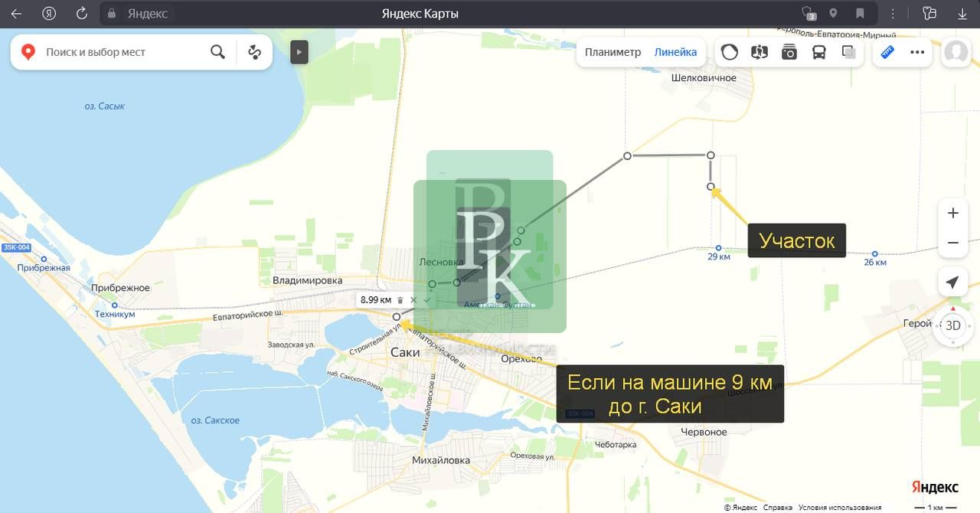The width and height of the screenshot is (980, 513).
Task: Click the 29 км railway stop marker
Action: [x=718, y=248]
